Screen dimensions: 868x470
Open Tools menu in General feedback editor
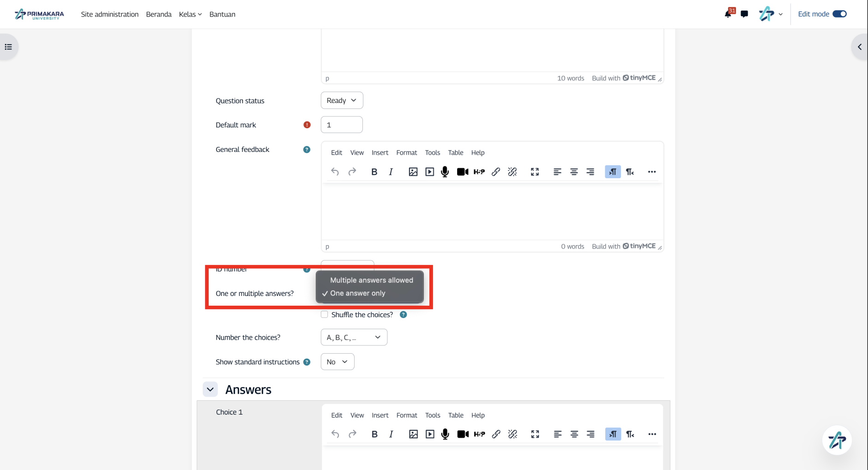(433, 153)
